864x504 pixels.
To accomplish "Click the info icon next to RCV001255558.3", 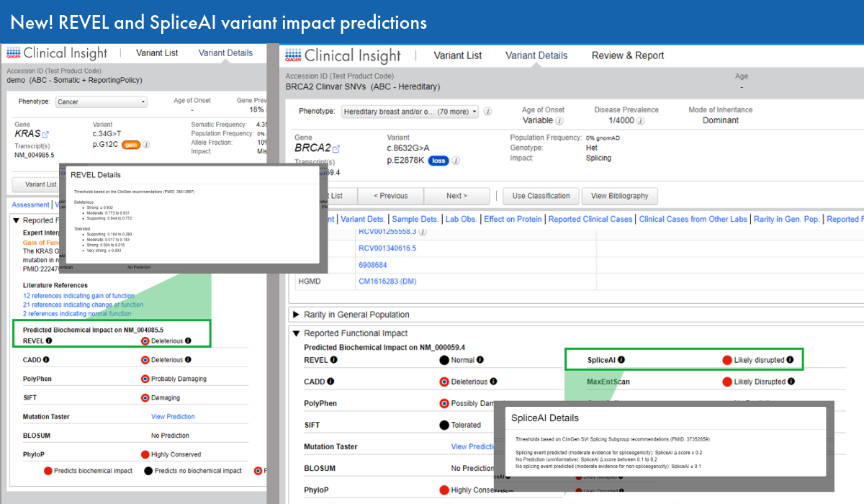I will tap(423, 232).
